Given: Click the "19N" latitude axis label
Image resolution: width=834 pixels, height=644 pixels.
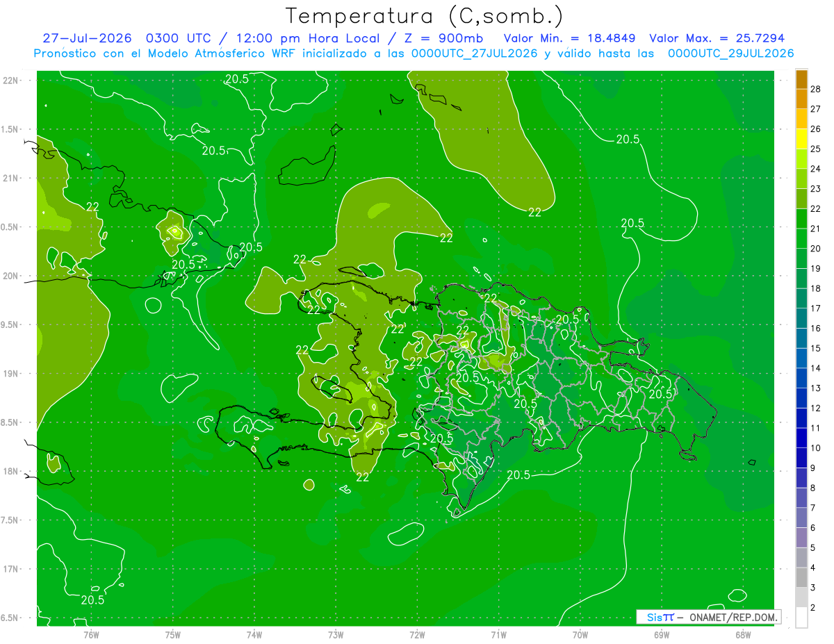Looking at the screenshot, I should click(x=10, y=374).
